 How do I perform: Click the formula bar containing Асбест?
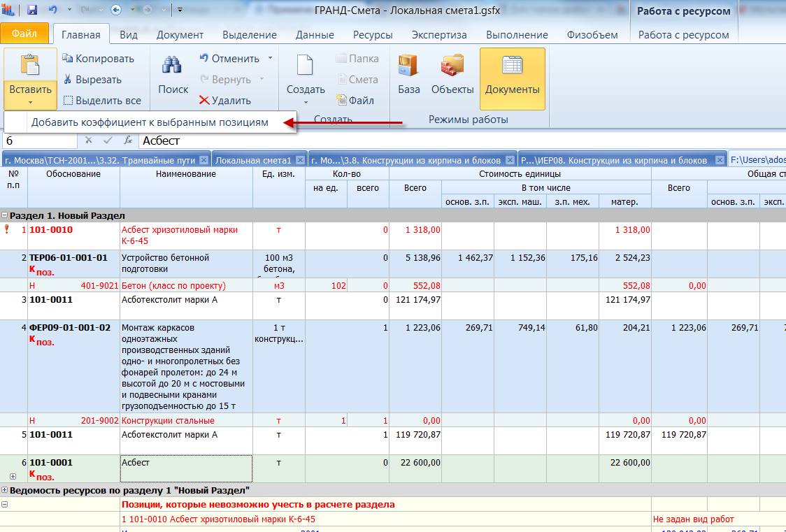pyautogui.click(x=461, y=141)
